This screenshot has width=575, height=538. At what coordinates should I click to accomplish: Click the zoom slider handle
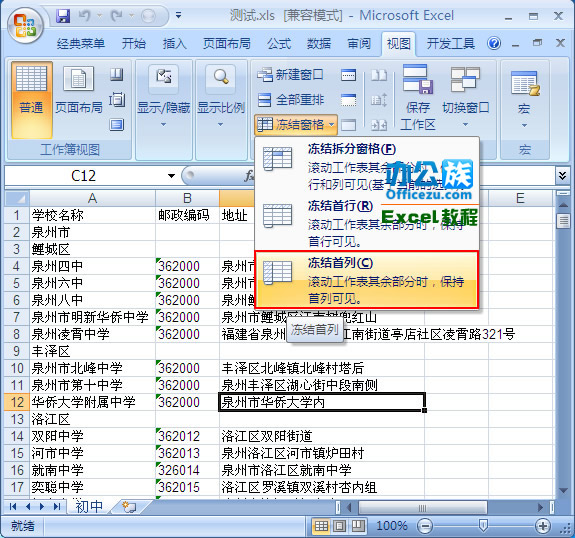(x=483, y=526)
